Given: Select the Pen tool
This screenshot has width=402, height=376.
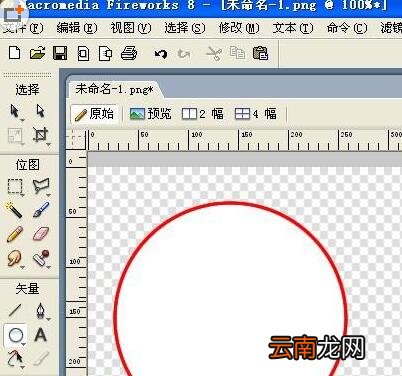Looking at the screenshot, I should [41, 311].
